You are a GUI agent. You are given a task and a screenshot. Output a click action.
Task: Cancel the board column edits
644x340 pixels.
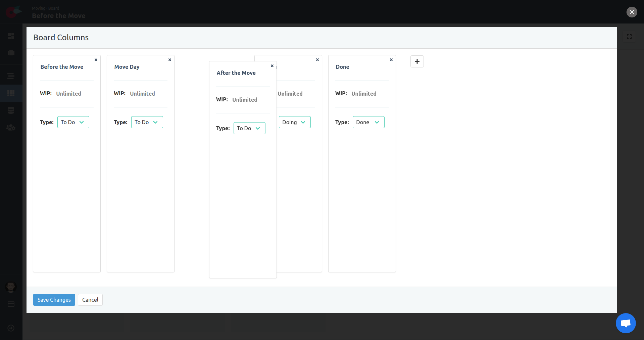click(90, 300)
